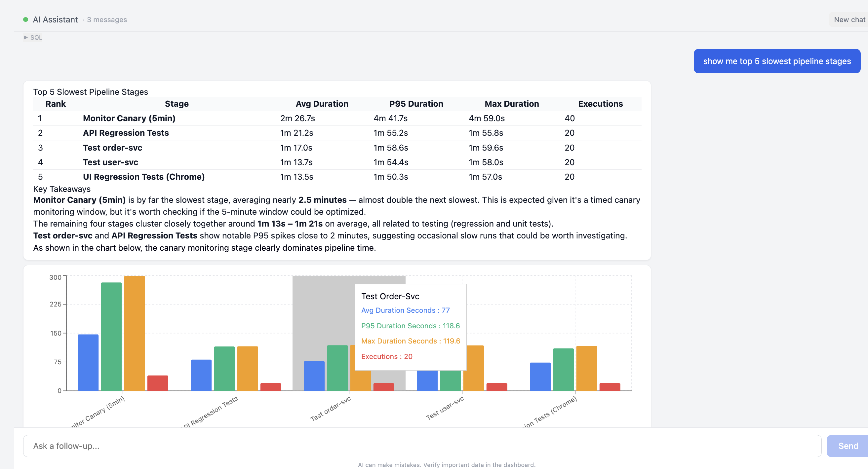Click API Regression Tests blue chart bar
868x469 pixels.
tap(201, 375)
